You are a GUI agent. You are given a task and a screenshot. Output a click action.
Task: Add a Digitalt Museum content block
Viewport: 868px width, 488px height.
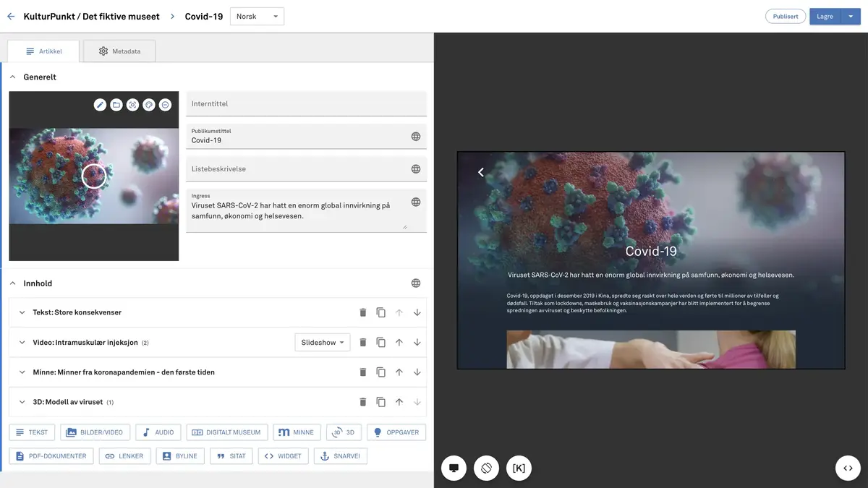coord(227,432)
